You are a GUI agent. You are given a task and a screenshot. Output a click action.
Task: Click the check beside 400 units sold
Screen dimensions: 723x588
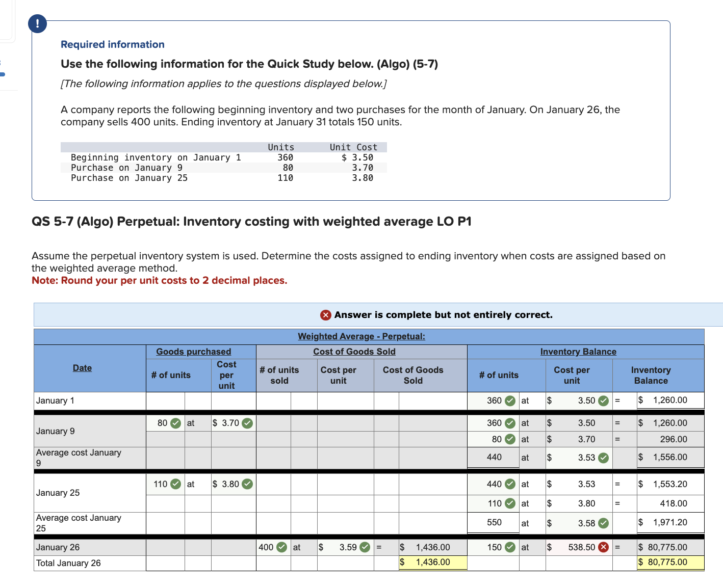click(281, 547)
